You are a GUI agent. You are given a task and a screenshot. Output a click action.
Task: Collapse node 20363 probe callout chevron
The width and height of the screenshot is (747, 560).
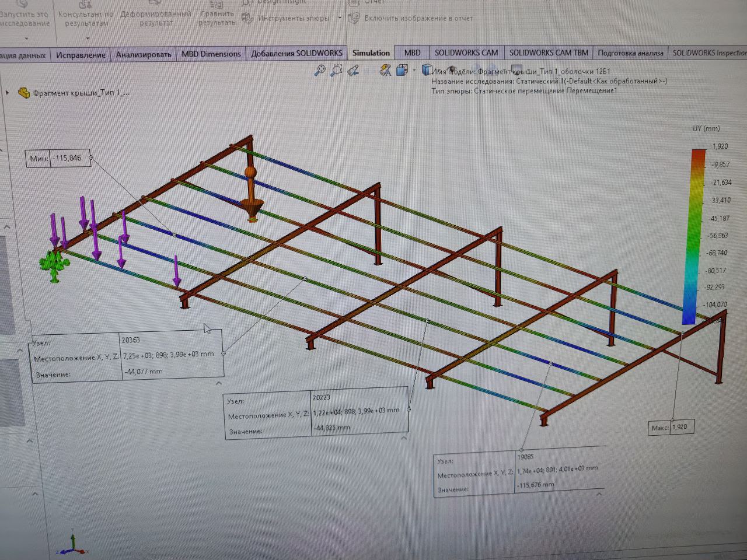pyautogui.click(x=219, y=383)
